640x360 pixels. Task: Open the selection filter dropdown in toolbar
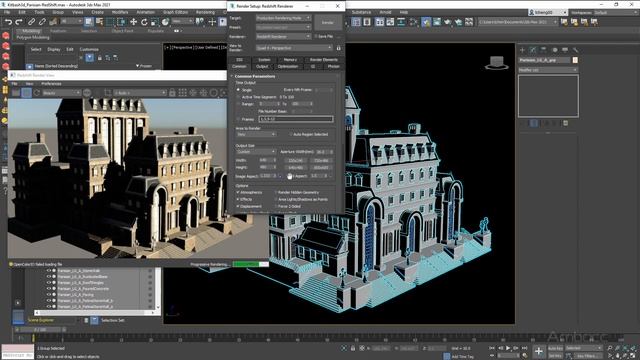pos(71,21)
